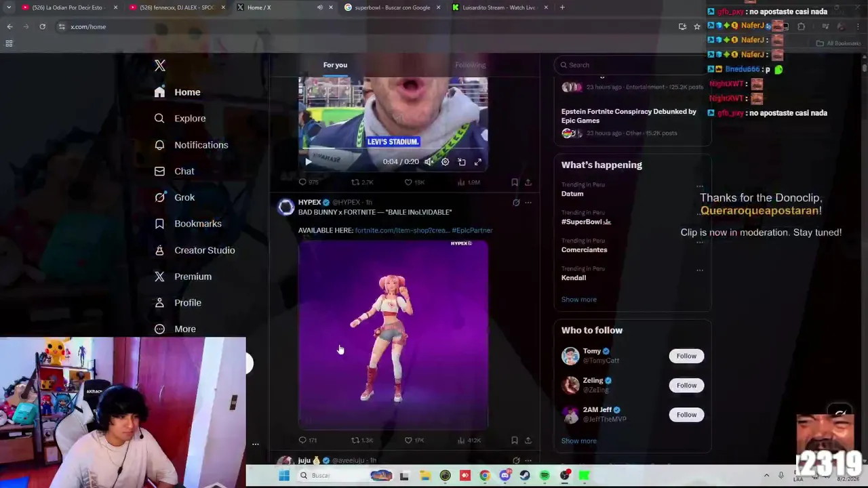Click the X logo in sidebar

coord(160,65)
